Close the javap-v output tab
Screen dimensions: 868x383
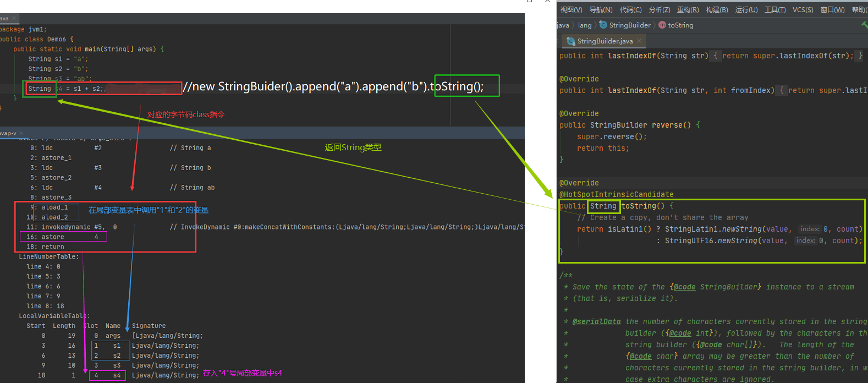tap(21, 133)
